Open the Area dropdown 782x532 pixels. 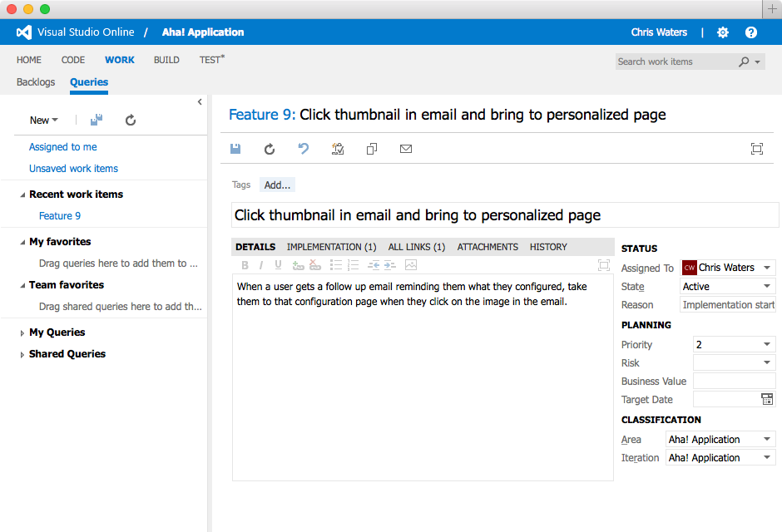[x=767, y=439]
